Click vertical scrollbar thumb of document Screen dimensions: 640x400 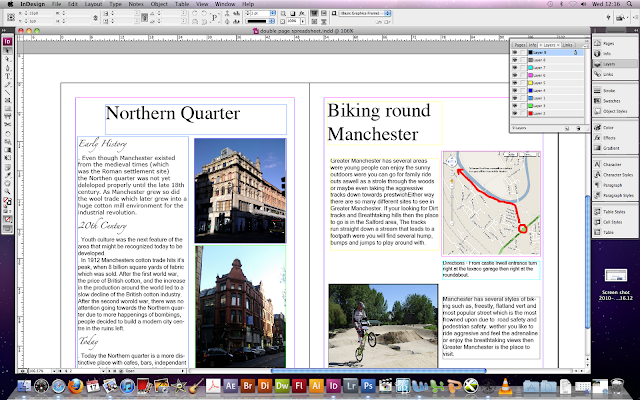pos(588,261)
